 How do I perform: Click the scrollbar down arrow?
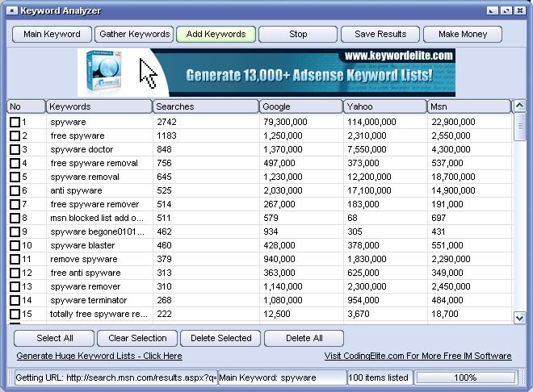[519, 318]
